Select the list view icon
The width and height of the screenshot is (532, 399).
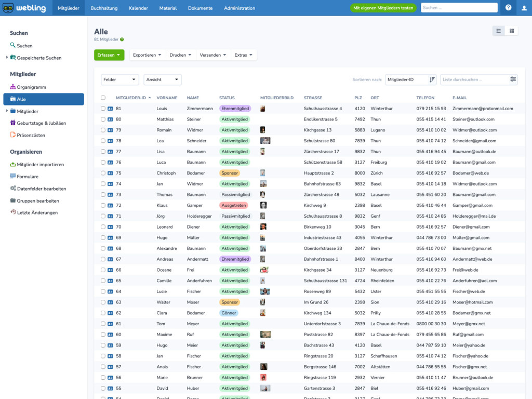[498, 31]
